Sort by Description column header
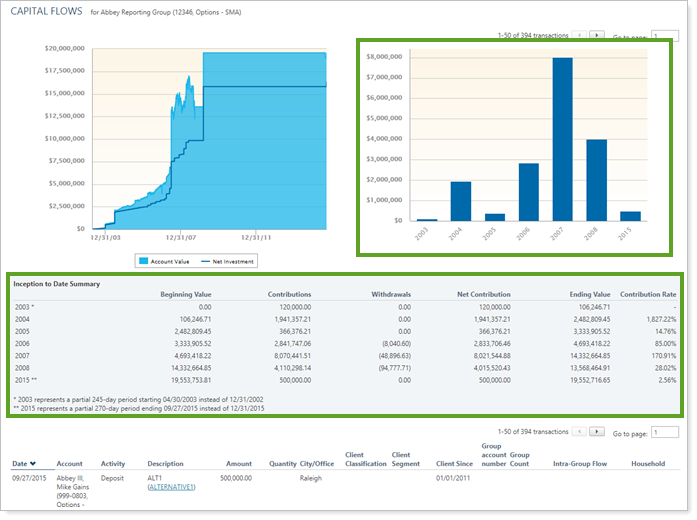The image size is (697, 520). pos(166,464)
